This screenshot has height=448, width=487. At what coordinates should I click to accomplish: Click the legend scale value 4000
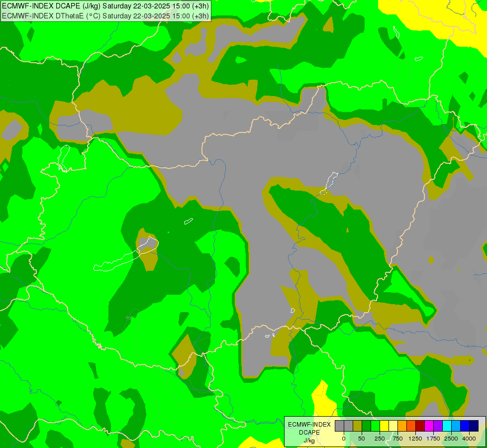coord(469,439)
